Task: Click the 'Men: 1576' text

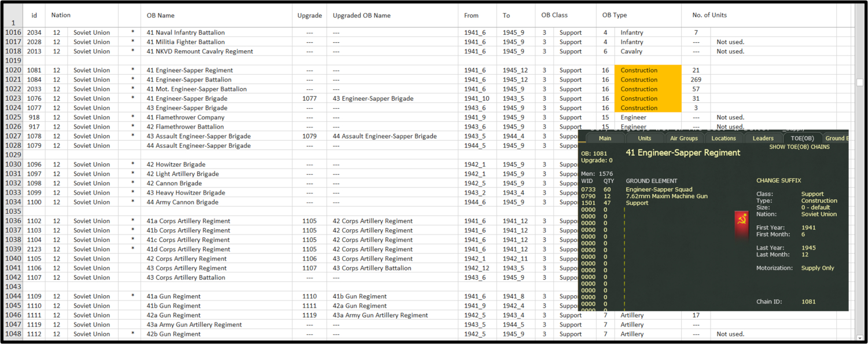Action: [597, 174]
